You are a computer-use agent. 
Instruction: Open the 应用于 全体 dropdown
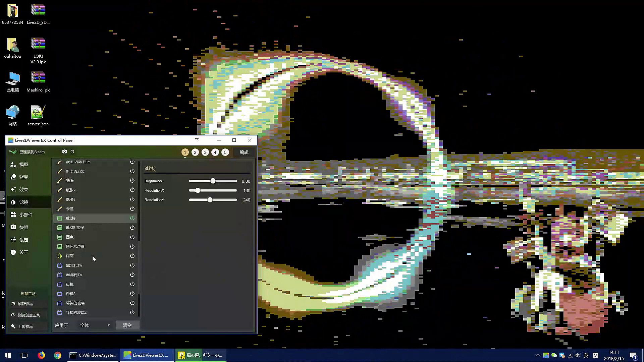coord(95,325)
